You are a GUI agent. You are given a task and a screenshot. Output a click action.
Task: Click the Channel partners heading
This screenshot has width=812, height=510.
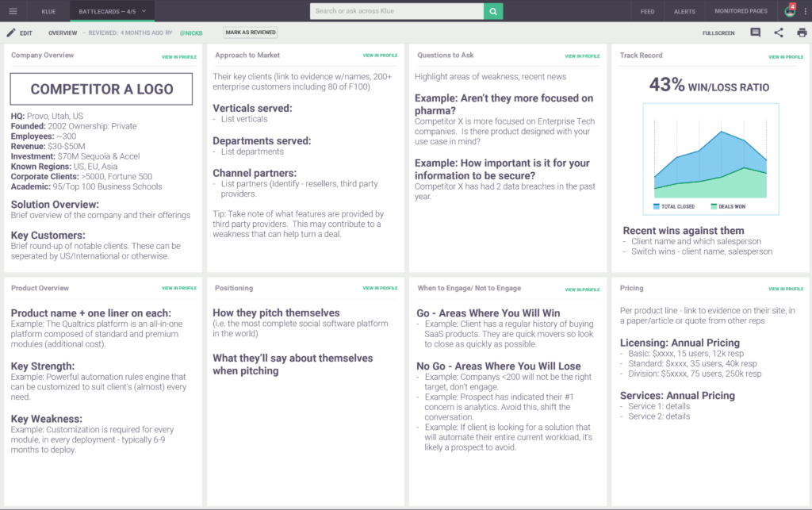pyautogui.click(x=255, y=173)
